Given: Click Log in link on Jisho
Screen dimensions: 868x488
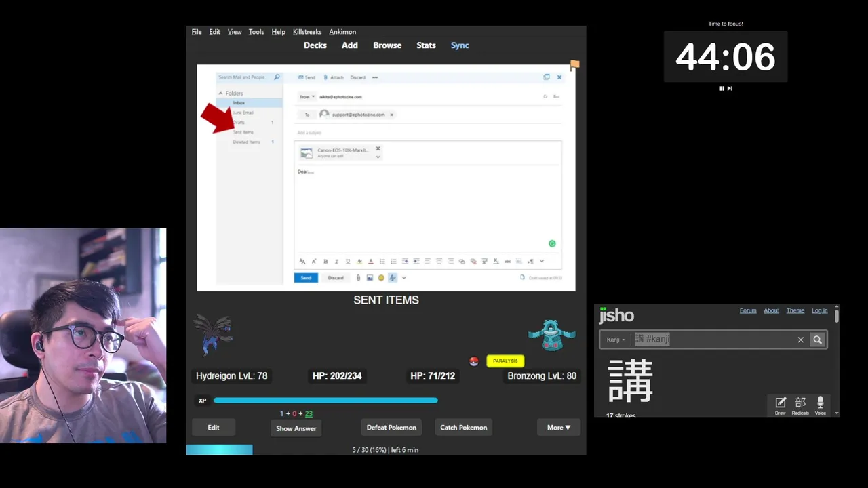Looking at the screenshot, I should click(820, 310).
